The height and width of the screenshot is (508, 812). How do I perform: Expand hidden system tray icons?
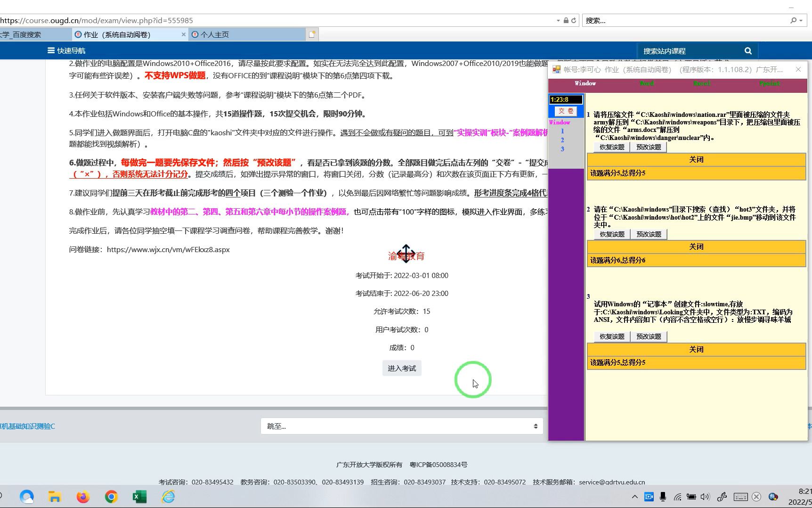click(x=635, y=497)
